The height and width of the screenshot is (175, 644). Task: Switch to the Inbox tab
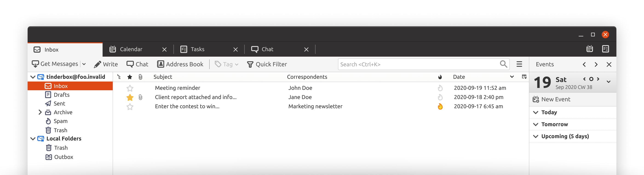coord(65,50)
